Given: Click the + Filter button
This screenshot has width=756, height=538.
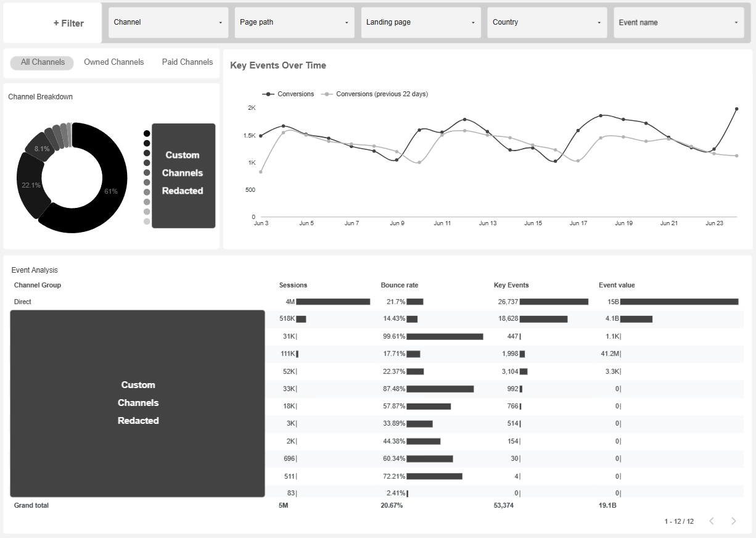Looking at the screenshot, I should (x=68, y=23).
